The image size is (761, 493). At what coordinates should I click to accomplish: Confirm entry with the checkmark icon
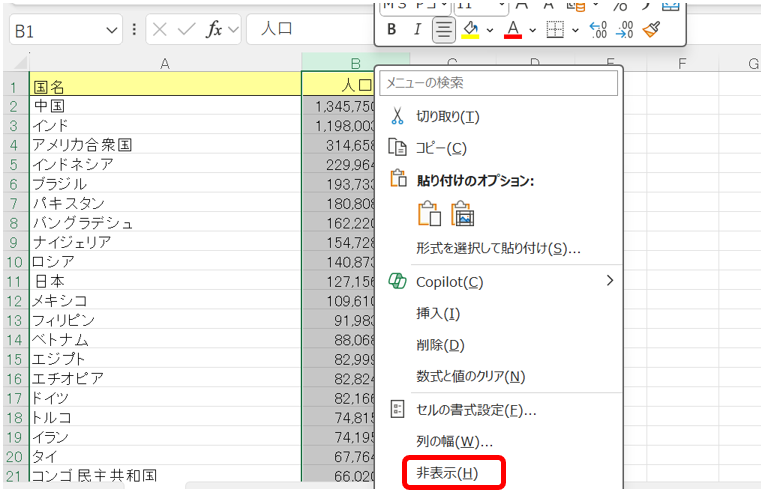pyautogui.click(x=186, y=30)
